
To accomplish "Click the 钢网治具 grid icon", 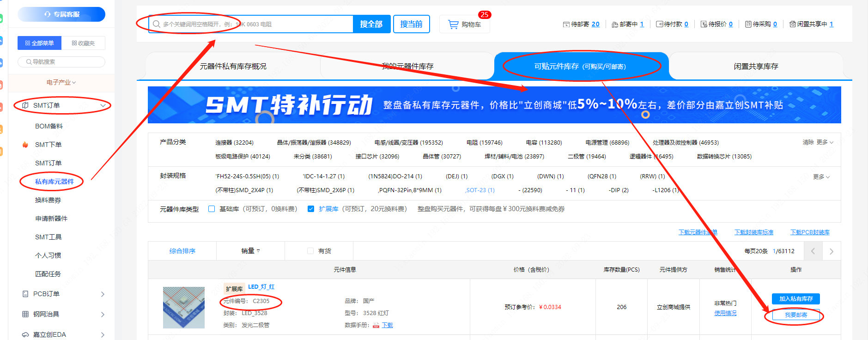I will (25, 314).
